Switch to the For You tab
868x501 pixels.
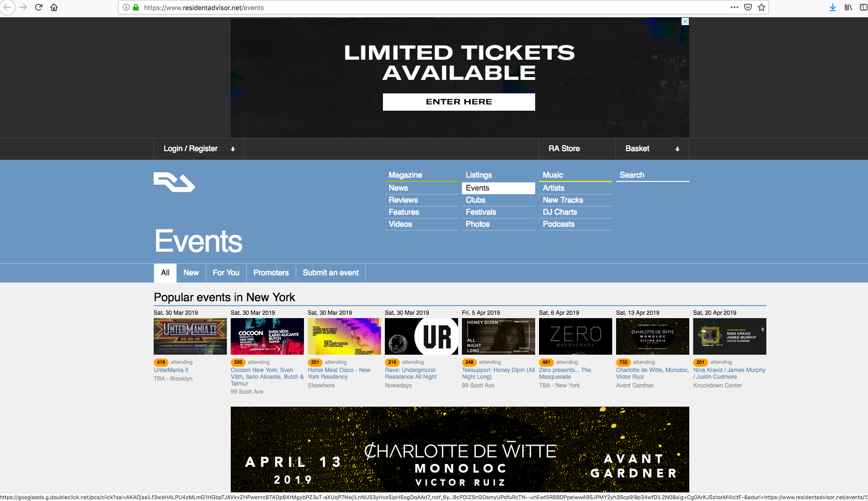click(x=226, y=273)
